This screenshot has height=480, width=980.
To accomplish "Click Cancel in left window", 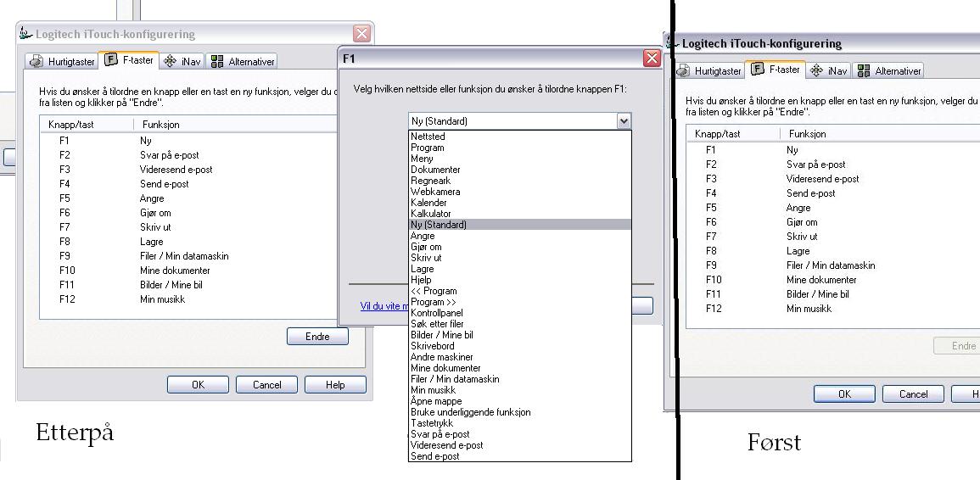I will pyautogui.click(x=267, y=385).
